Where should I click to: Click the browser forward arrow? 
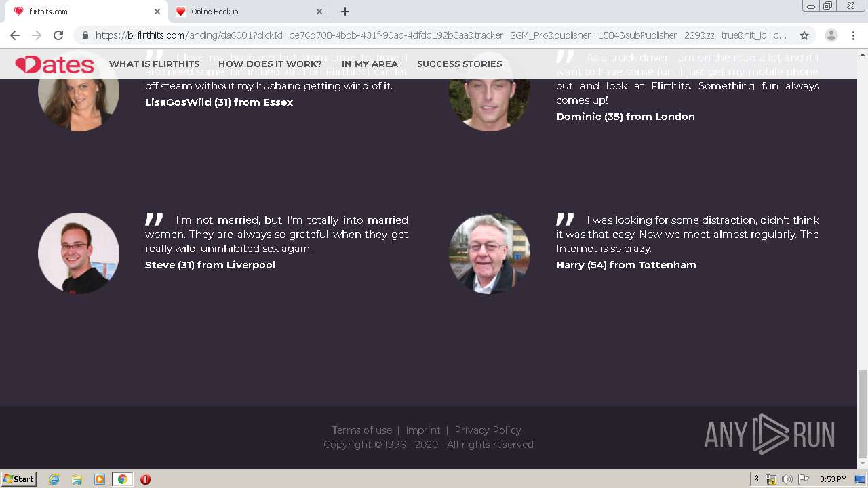[x=37, y=35]
